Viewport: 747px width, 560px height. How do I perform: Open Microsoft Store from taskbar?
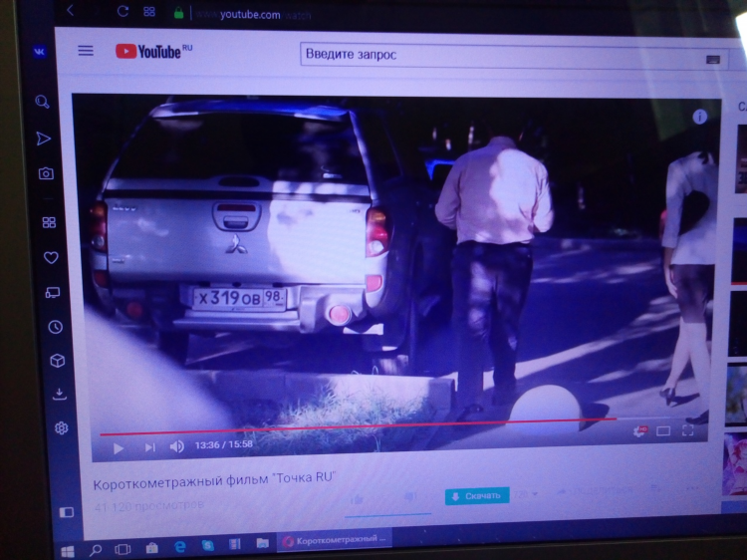click(152, 548)
